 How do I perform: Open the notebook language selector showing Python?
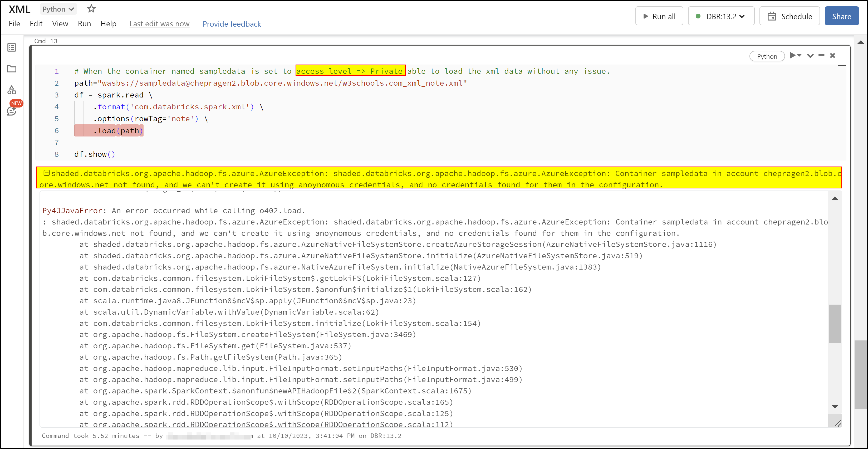point(58,9)
